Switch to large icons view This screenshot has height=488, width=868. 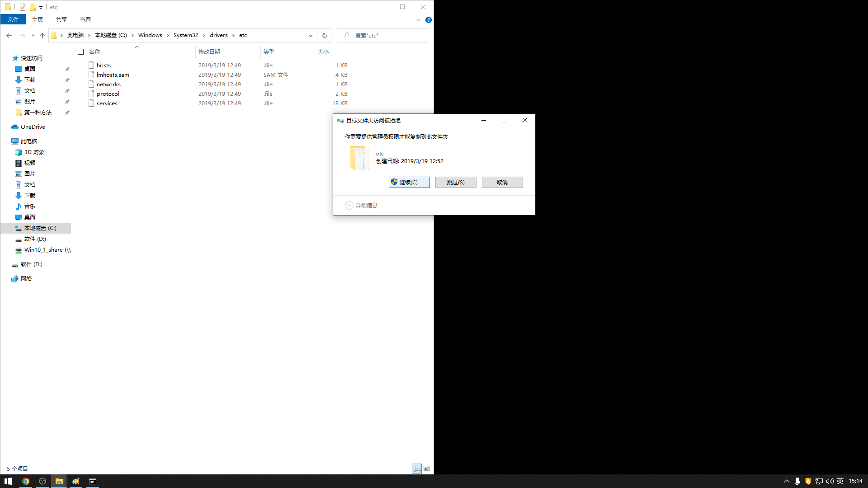point(427,469)
